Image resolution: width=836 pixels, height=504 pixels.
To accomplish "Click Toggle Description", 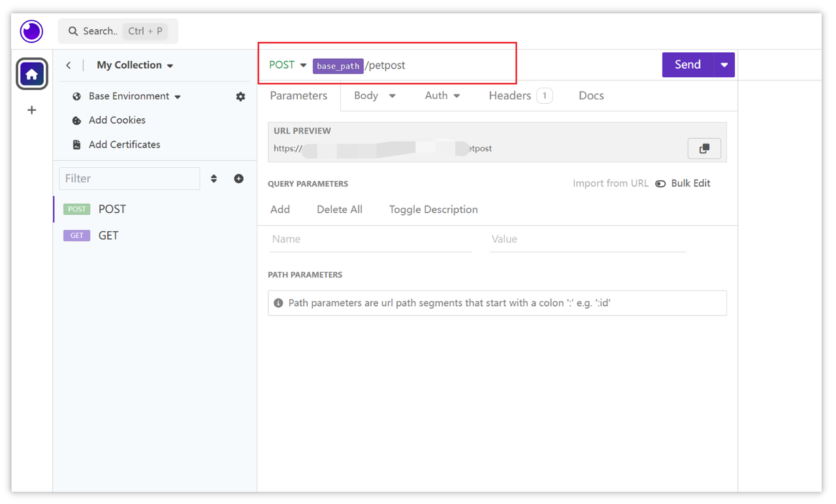I will [x=434, y=210].
